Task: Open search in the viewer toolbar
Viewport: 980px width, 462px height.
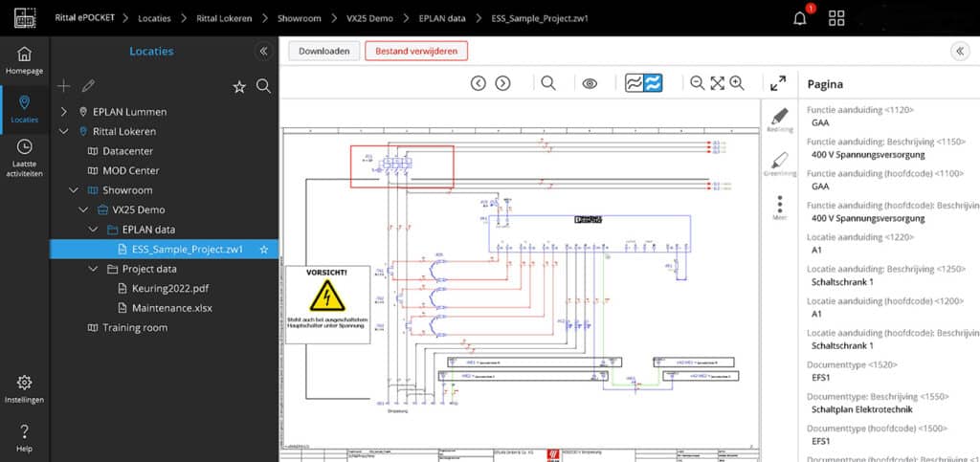Action: point(548,83)
